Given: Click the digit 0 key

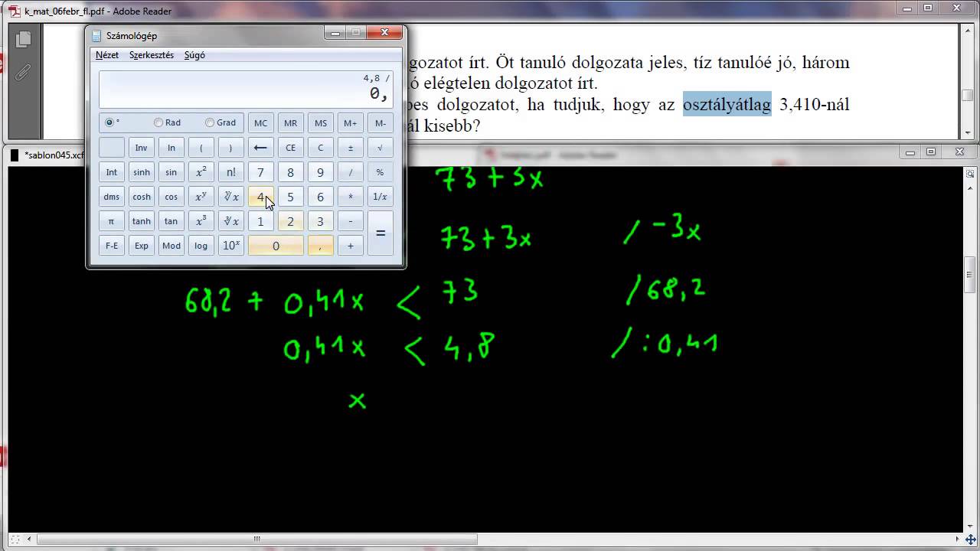Looking at the screenshot, I should coord(276,246).
